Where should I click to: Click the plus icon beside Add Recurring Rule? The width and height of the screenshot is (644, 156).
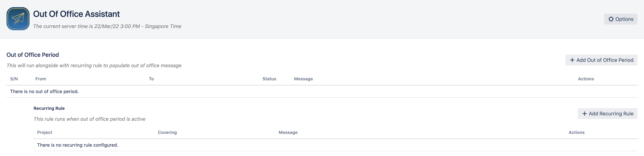[x=584, y=114]
